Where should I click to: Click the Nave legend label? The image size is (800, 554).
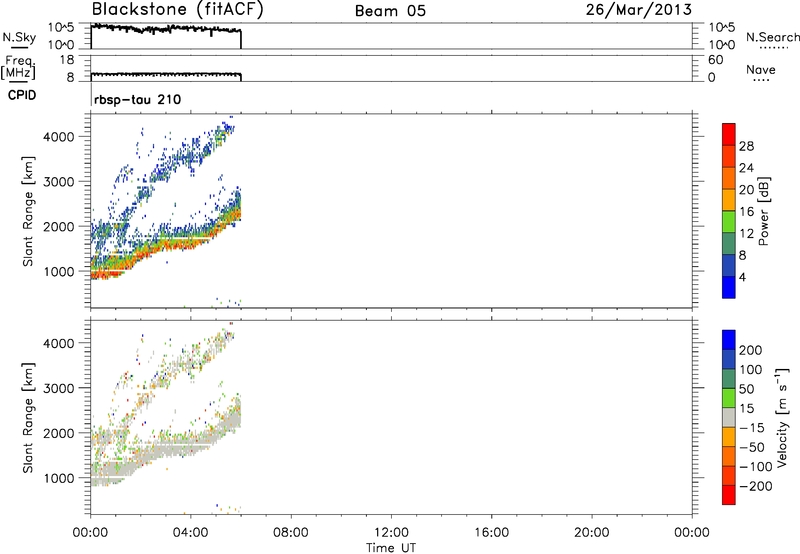pos(761,70)
